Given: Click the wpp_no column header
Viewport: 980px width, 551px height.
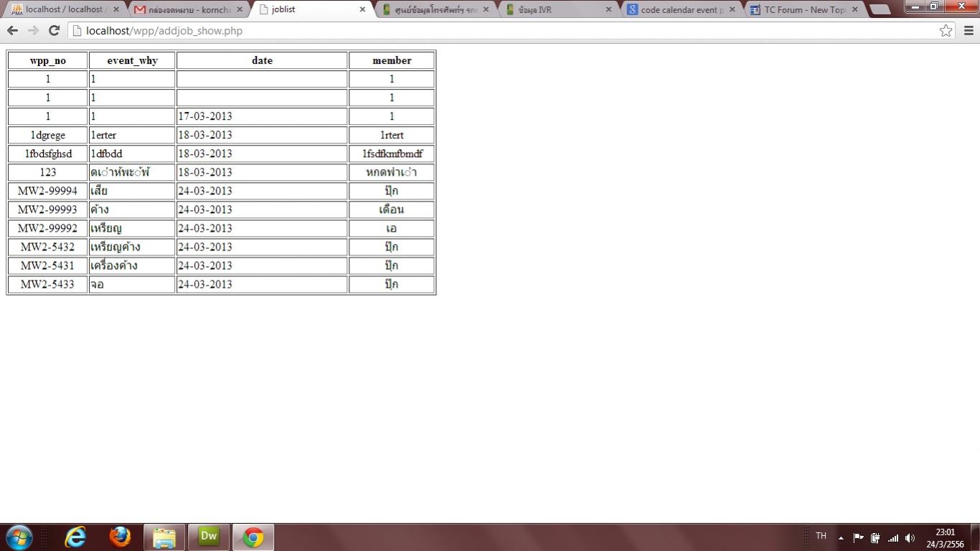Looking at the screenshot, I should click(x=48, y=60).
